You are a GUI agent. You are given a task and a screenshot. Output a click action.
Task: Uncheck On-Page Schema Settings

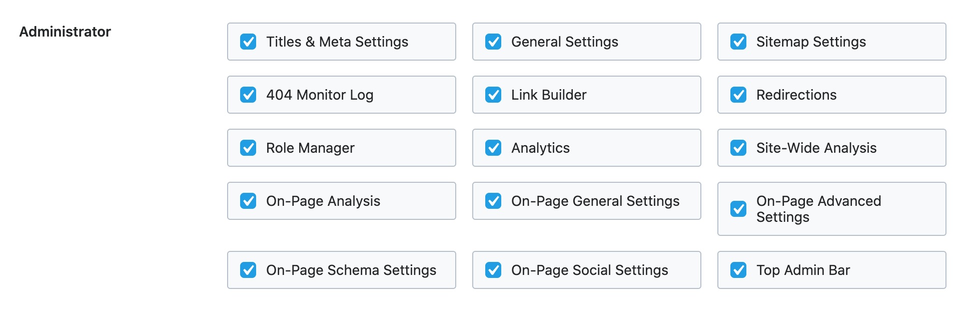click(x=248, y=270)
